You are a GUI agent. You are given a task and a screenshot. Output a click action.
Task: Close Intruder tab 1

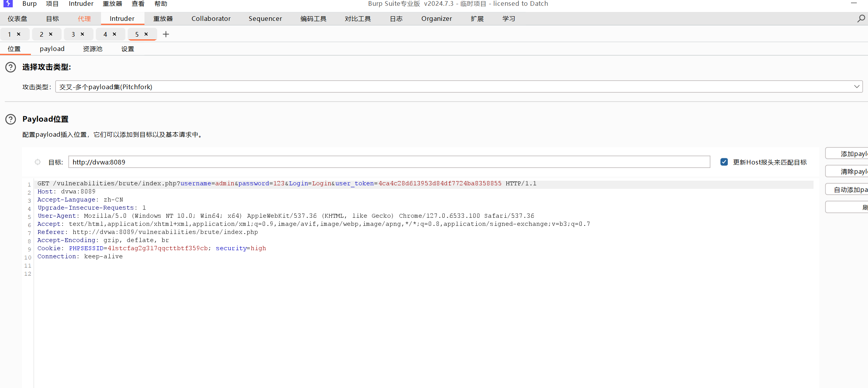click(x=19, y=34)
